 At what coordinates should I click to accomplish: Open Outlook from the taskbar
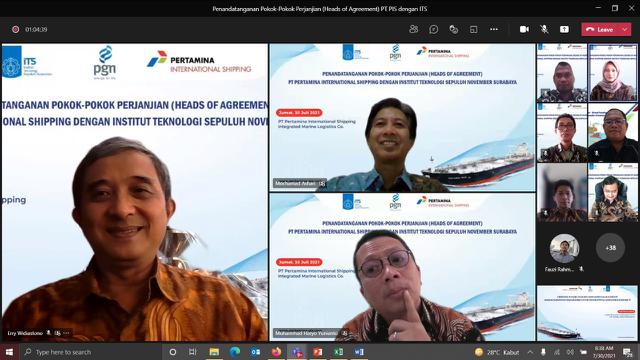[256, 352]
